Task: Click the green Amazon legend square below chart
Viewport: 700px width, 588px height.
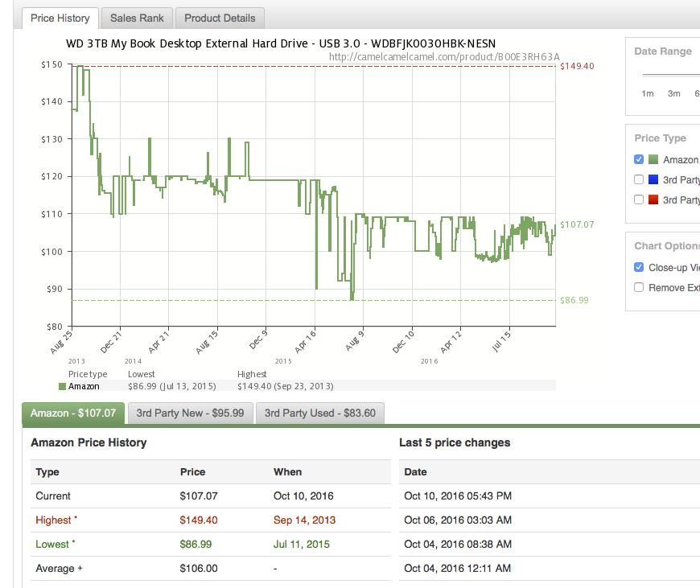Action: click(63, 386)
